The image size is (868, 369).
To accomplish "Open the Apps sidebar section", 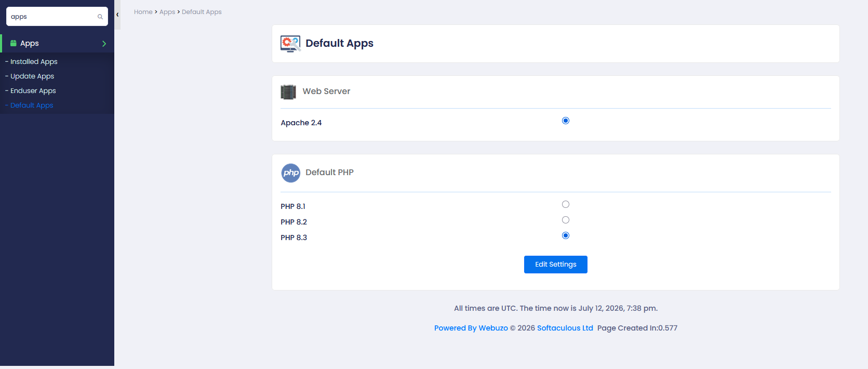I will point(58,43).
